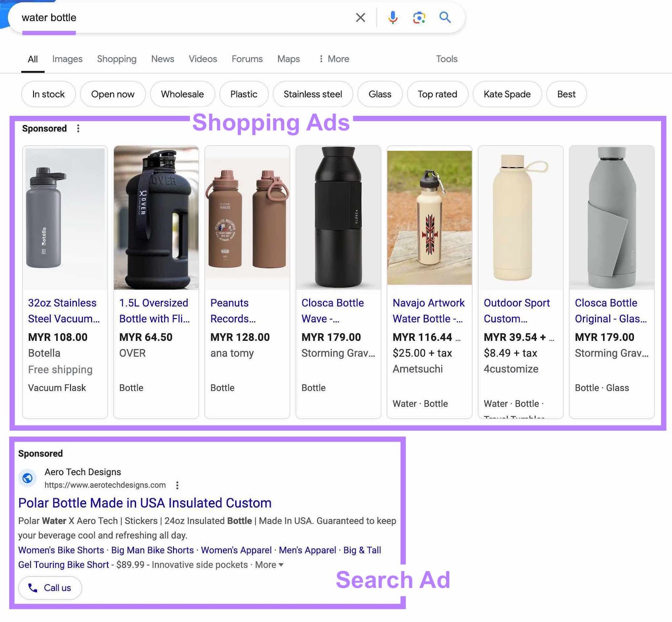Open the Tools options
The height and width of the screenshot is (622, 672).
pyautogui.click(x=446, y=59)
